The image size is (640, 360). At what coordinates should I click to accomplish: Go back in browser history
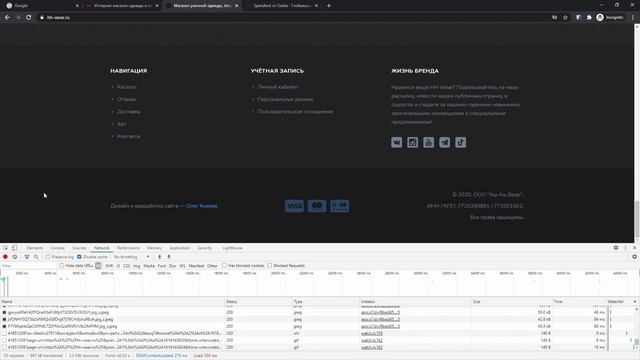(7, 18)
